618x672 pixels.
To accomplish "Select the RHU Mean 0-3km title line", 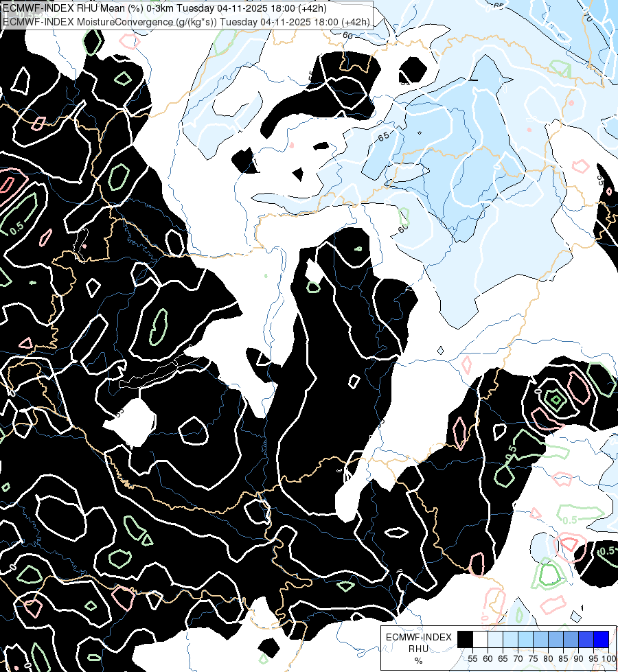I will click(164, 8).
